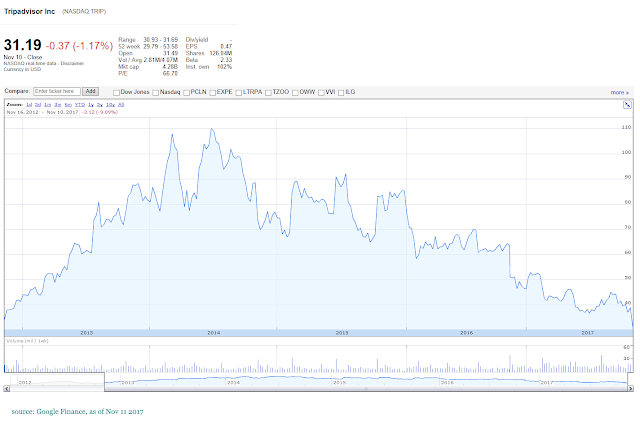Zoom chart to 5y
This screenshot has height=422, width=640.
click(x=100, y=105)
